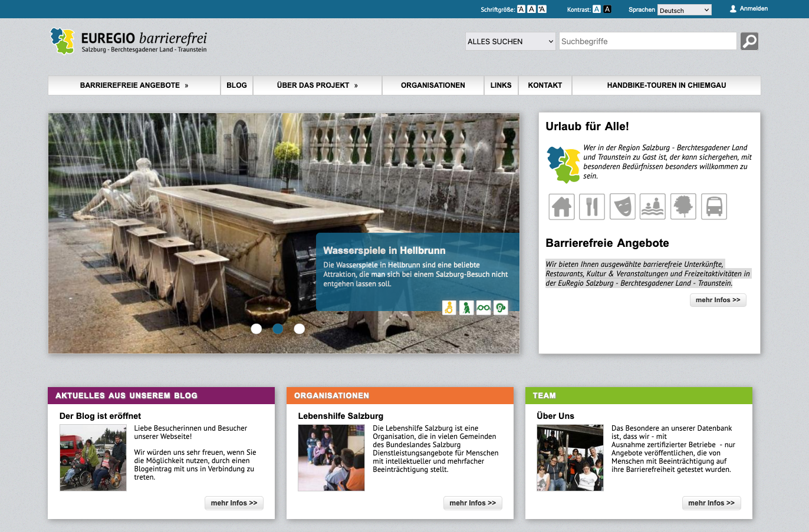Click the Anmelden login link

tap(749, 9)
